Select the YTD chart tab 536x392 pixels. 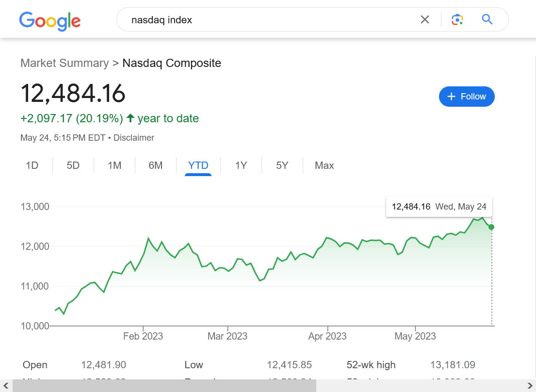pos(198,165)
